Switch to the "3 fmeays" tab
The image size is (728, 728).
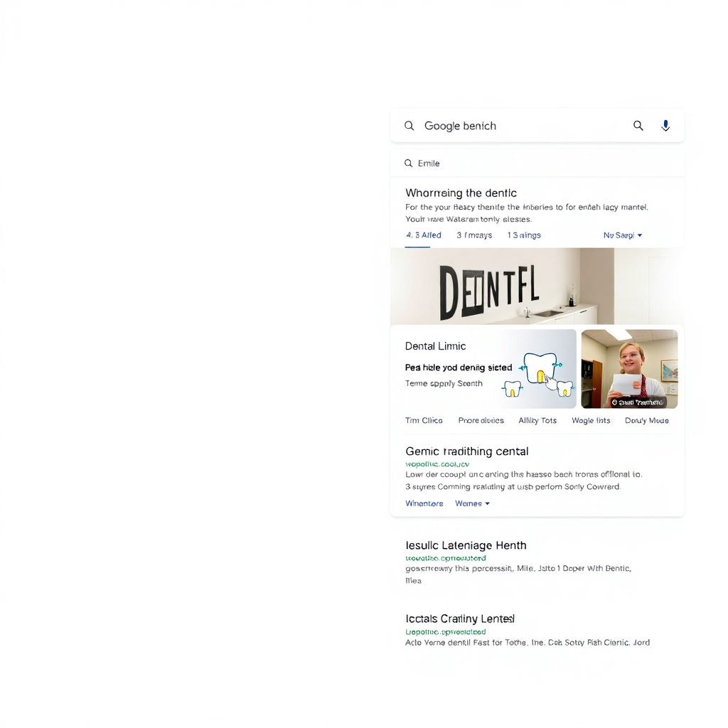point(474,235)
